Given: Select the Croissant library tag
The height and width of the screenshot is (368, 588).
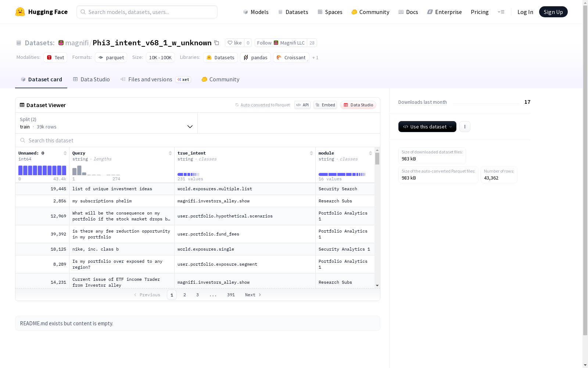Looking at the screenshot, I should (291, 57).
